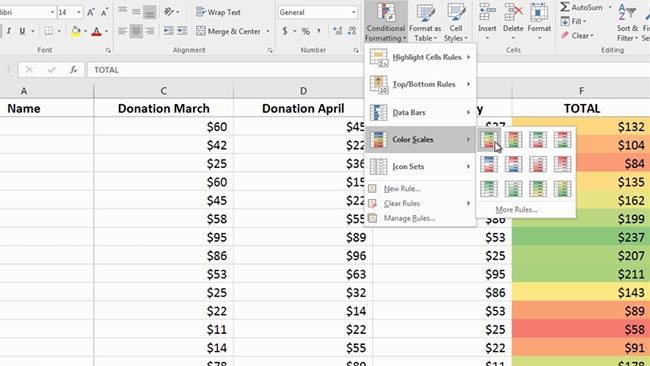Increase font size button
This screenshot has height=366, width=650.
91,12
